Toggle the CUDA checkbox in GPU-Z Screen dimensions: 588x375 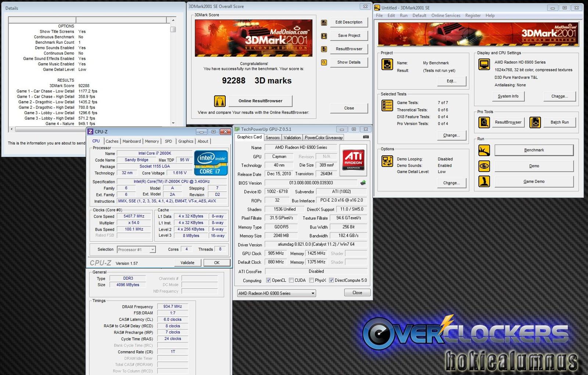(x=291, y=280)
